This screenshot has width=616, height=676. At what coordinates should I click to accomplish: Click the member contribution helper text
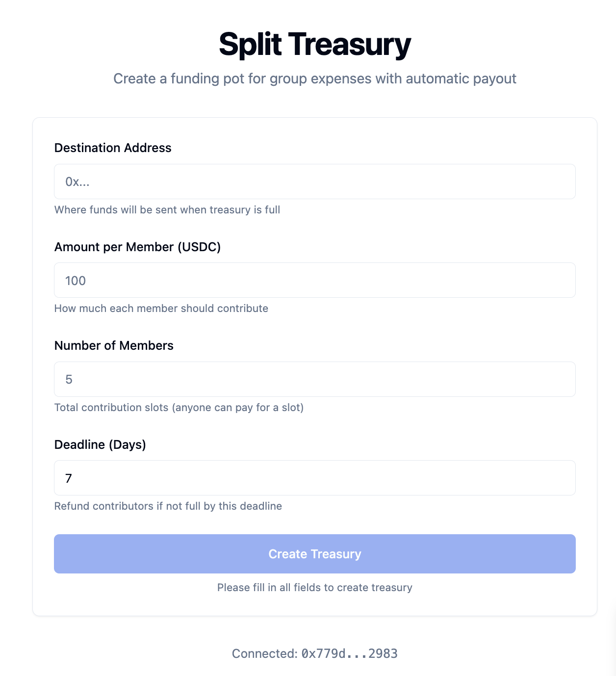[x=161, y=308]
